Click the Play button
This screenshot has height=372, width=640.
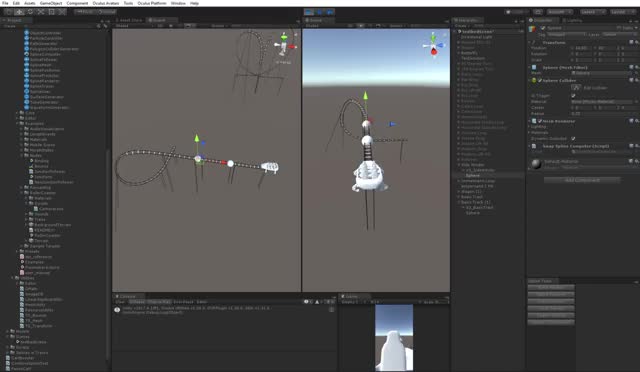pos(309,12)
